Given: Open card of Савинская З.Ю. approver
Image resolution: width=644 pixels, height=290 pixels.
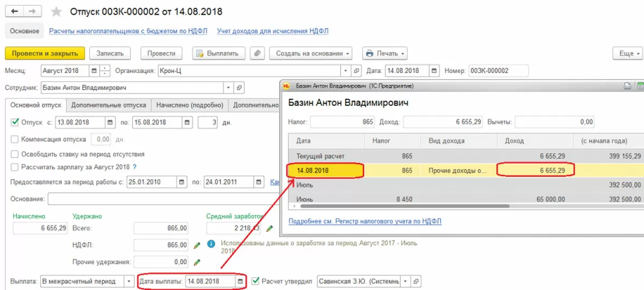Looking at the screenshot, I should [416, 281].
